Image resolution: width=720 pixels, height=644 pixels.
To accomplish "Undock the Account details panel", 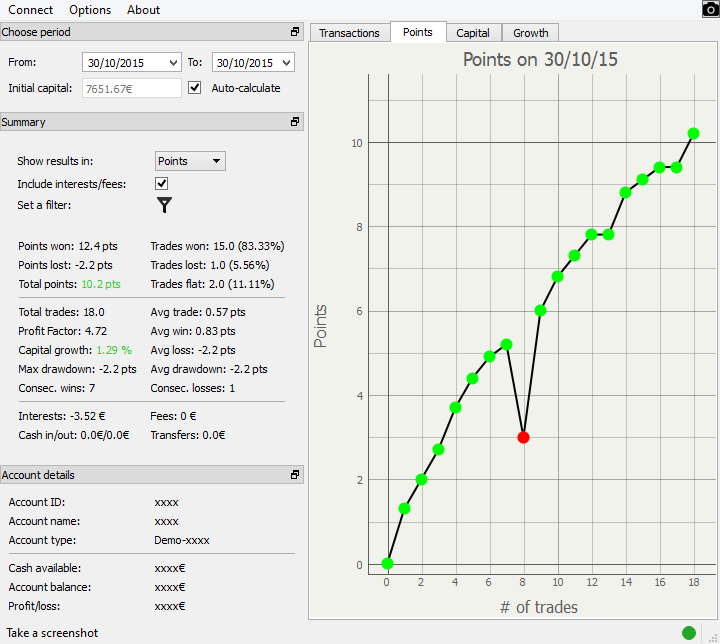I will (x=295, y=475).
